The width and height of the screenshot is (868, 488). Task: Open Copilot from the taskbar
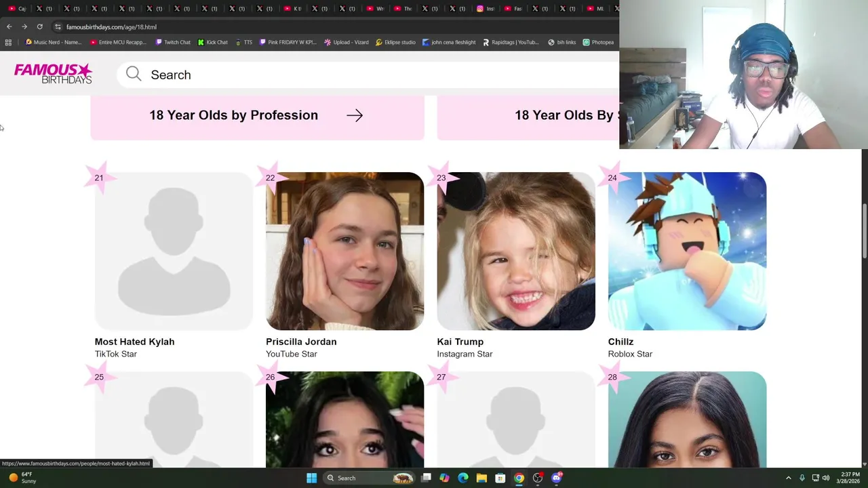click(x=444, y=478)
